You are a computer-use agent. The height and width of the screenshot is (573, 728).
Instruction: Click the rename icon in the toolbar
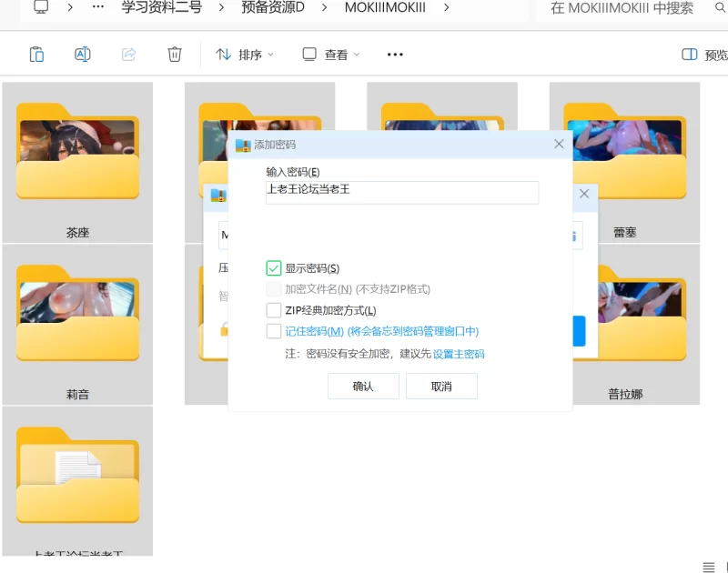pyautogui.click(x=83, y=55)
